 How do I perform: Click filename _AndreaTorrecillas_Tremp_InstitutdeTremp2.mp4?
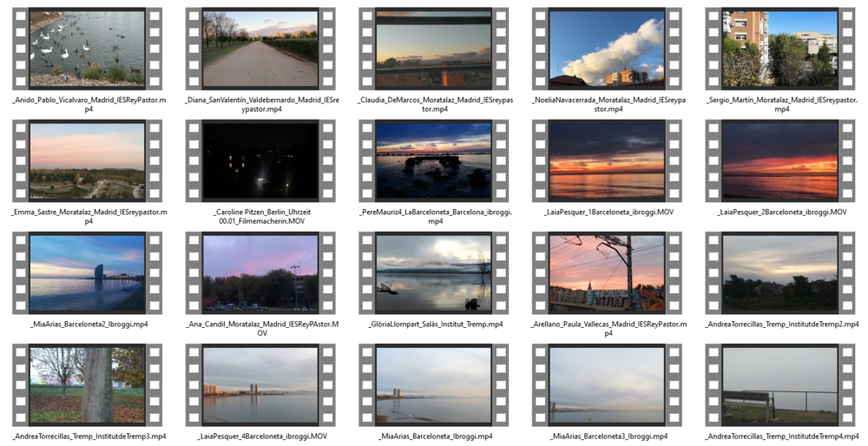tap(782, 325)
